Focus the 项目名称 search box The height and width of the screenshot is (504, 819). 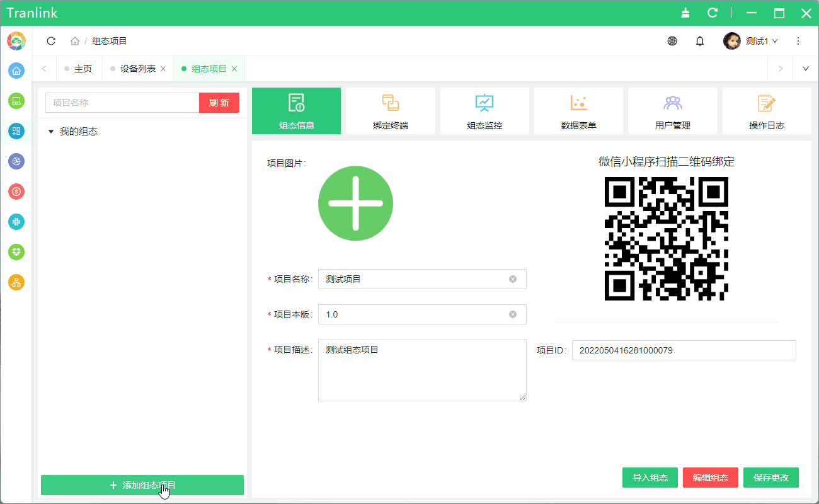tap(122, 103)
